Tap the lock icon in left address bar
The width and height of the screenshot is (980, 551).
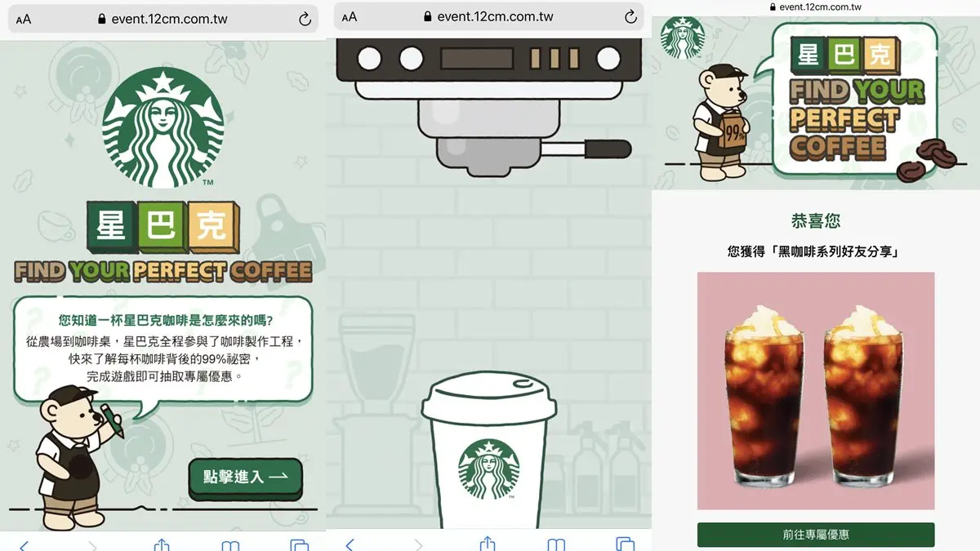(102, 19)
